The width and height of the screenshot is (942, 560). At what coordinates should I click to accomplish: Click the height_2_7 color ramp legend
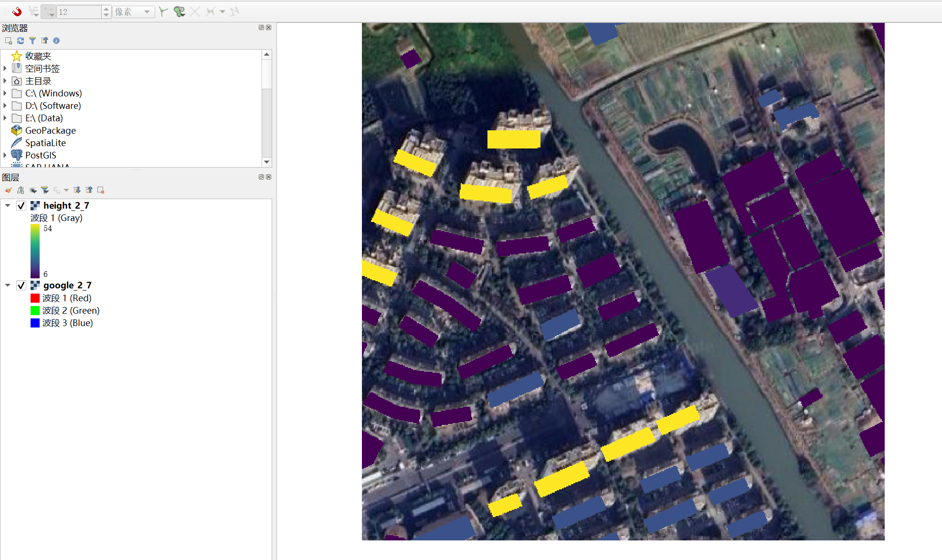point(35,251)
